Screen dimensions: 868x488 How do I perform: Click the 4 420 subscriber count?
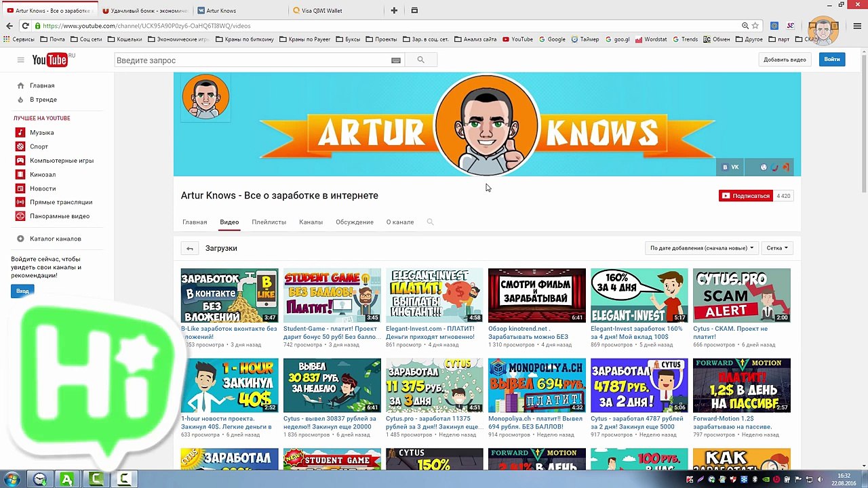coord(783,196)
